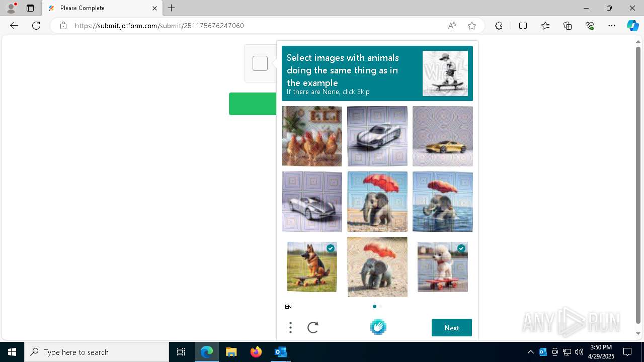
Task: Select elephant with umbrella in water
Action: (x=443, y=202)
